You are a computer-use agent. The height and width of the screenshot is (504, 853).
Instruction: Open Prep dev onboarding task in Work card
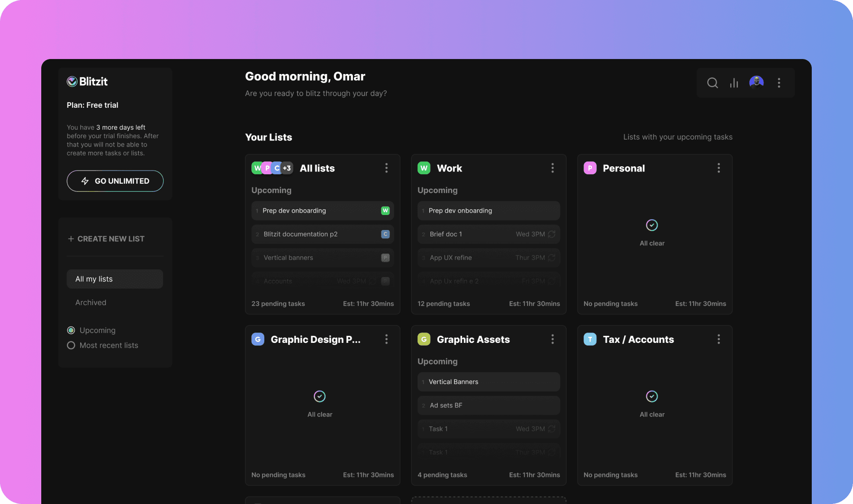[x=489, y=211]
